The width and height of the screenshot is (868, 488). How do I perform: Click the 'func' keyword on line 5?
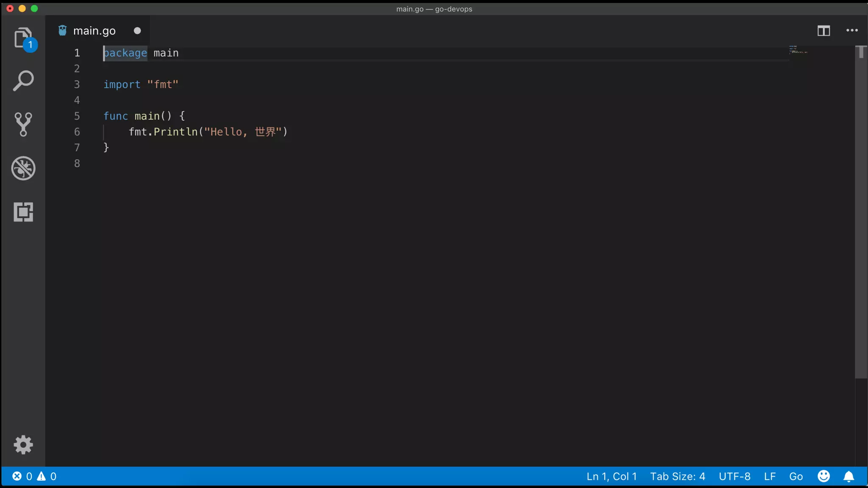point(115,116)
